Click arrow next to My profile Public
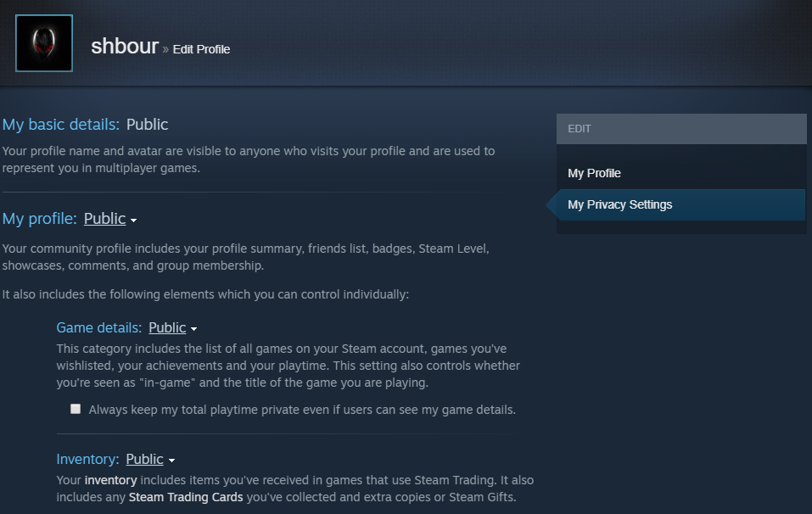The height and width of the screenshot is (514, 812). (x=133, y=221)
